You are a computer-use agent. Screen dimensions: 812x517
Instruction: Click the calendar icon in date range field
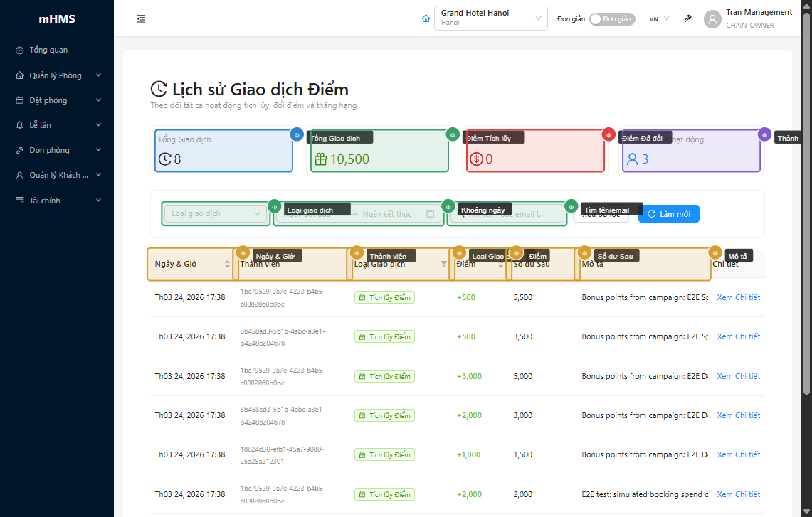pyautogui.click(x=430, y=214)
